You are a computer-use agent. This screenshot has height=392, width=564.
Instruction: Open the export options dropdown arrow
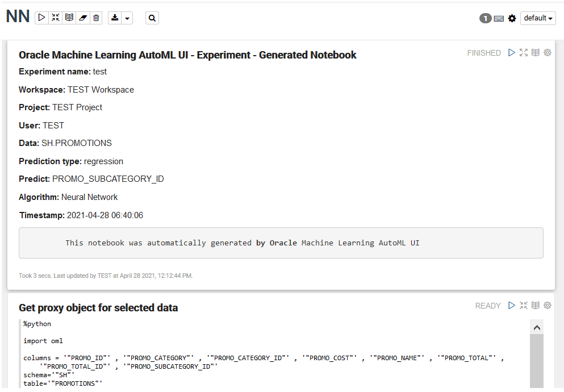click(127, 18)
